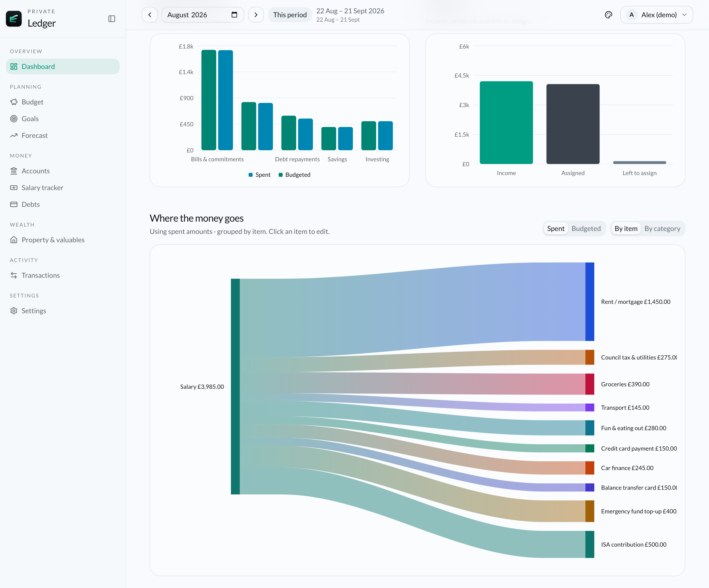The width and height of the screenshot is (709, 588).
Task: Click the green Income bar in the chart
Action: (506, 123)
